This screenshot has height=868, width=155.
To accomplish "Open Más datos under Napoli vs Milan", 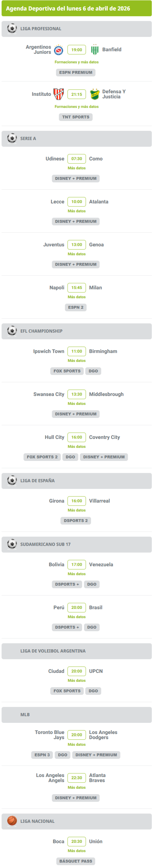I will 77,297.
